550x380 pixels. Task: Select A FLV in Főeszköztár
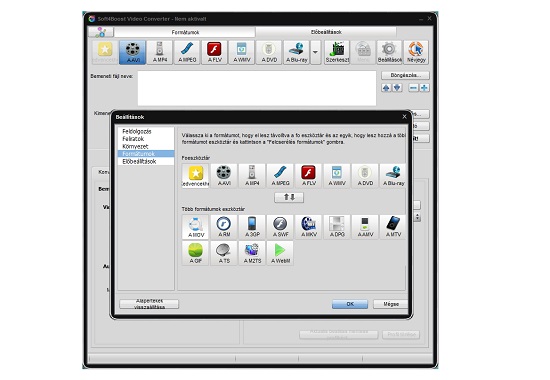click(308, 176)
